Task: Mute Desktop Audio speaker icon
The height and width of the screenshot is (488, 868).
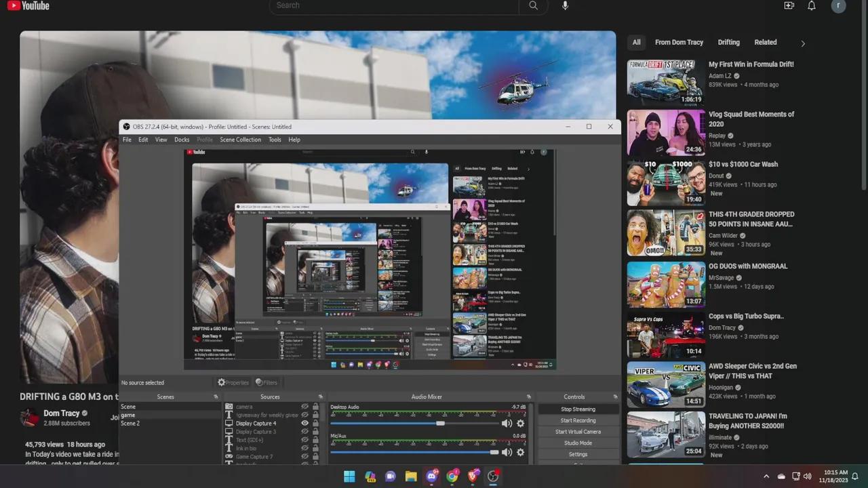Action: click(507, 424)
